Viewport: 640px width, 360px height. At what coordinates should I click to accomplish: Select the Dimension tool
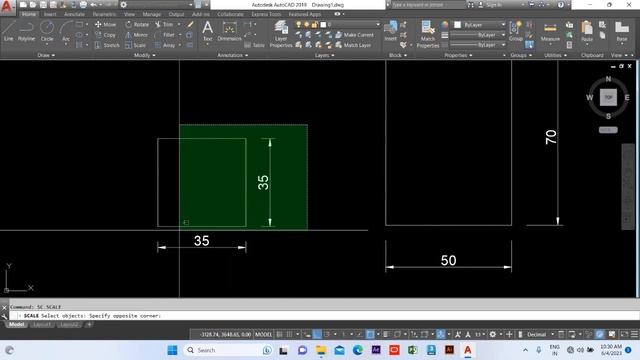(x=229, y=31)
